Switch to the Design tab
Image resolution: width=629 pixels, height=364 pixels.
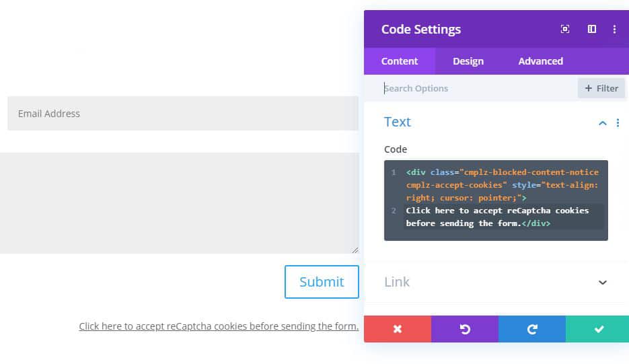(x=468, y=61)
